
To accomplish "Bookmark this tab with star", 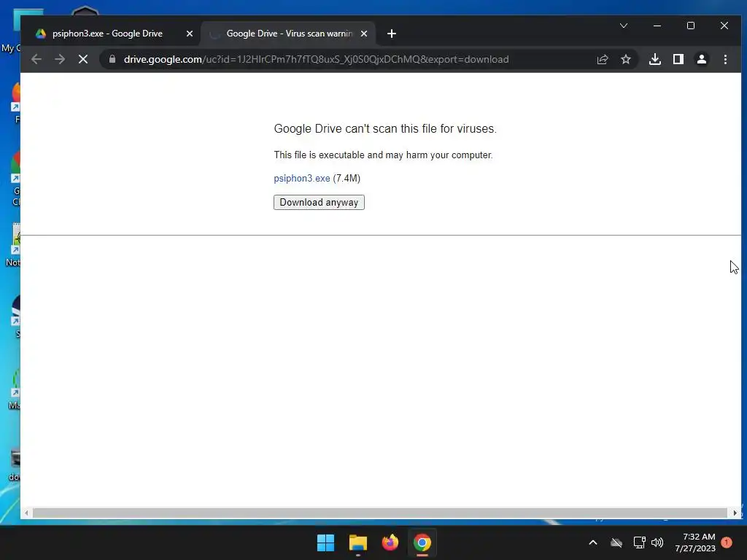I will click(x=625, y=59).
